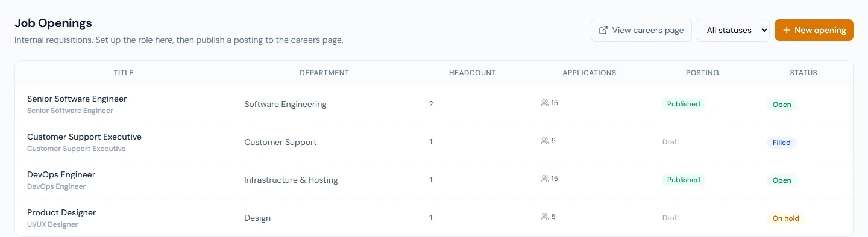This screenshot has width=868, height=237.
Task: Click Published badge for Senior Software Engineer
Action: coord(684,104)
